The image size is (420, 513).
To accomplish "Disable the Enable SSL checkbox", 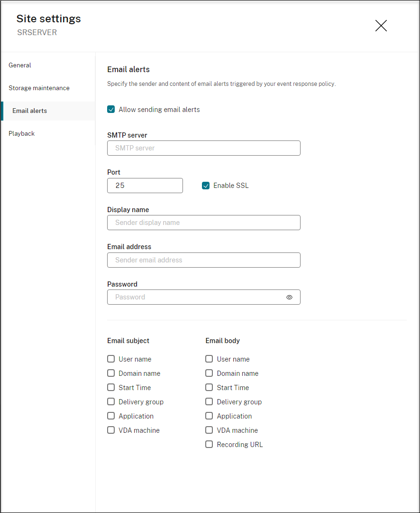I will tap(206, 186).
